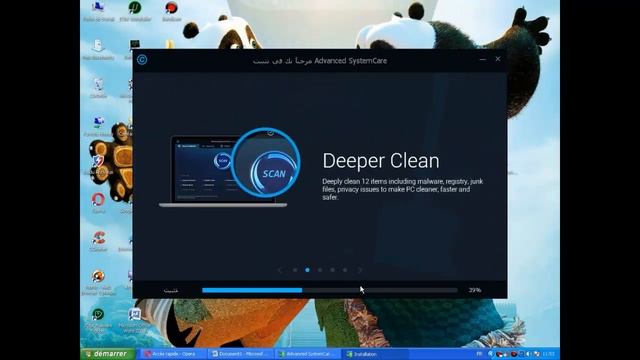Open the Avast browser cleanup desktop shortcut
The image size is (640, 360).
click(x=98, y=282)
